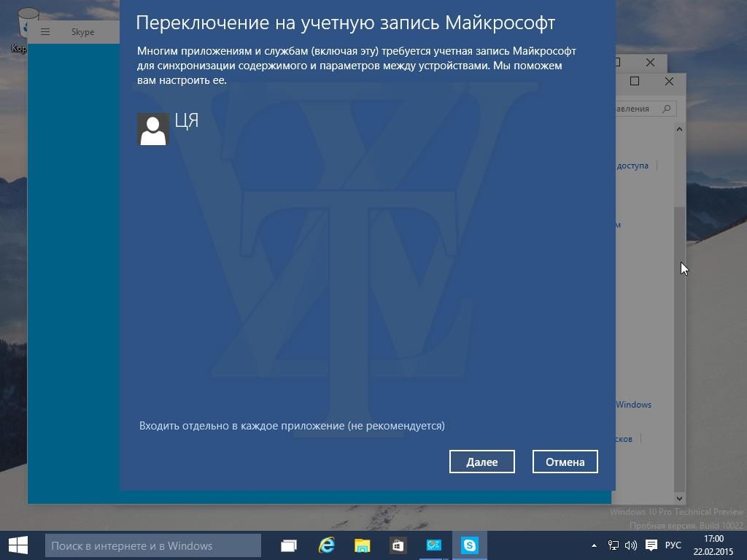Screen dimensions: 747x560
Task: Open the Action Center notifications icon
Action: pos(651,545)
